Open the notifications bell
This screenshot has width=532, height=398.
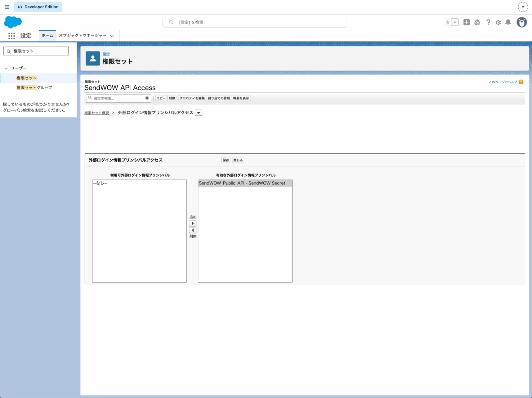[508, 22]
